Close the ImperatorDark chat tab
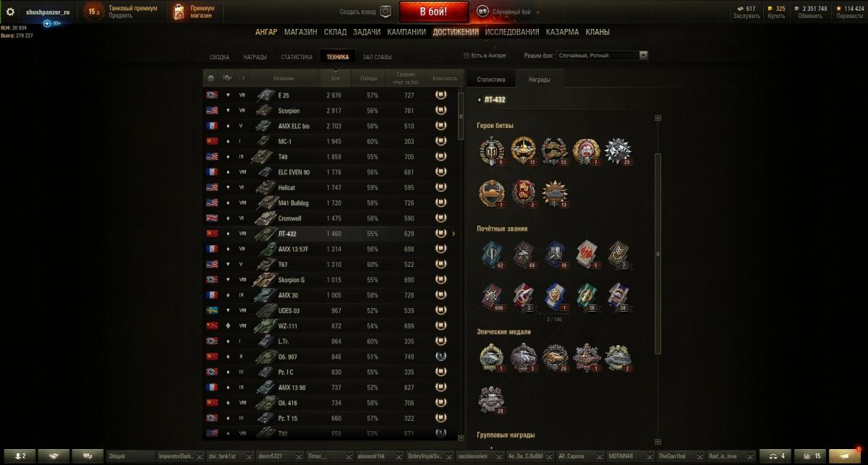The width and height of the screenshot is (868, 465). 200,457
